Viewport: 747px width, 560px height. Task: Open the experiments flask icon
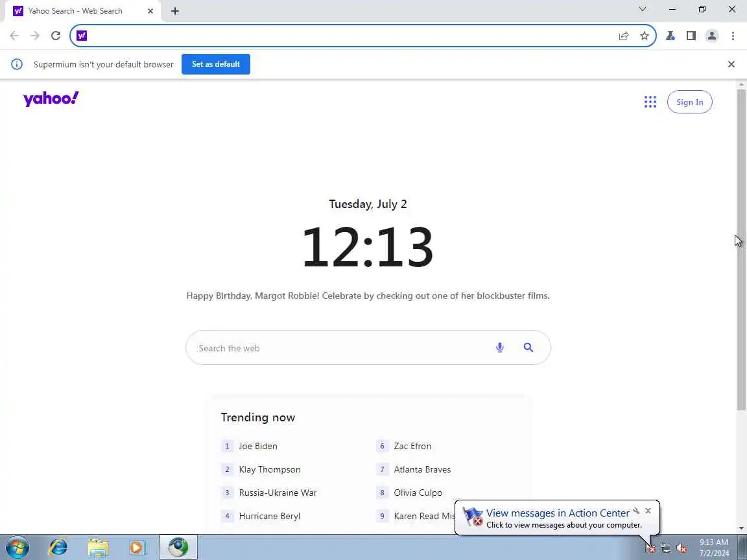pyautogui.click(x=670, y=36)
